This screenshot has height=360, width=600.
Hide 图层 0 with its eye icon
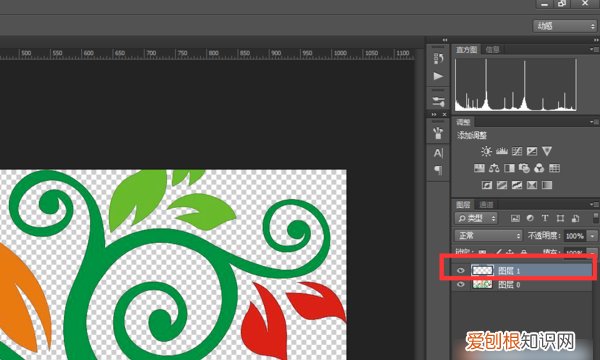click(x=461, y=284)
